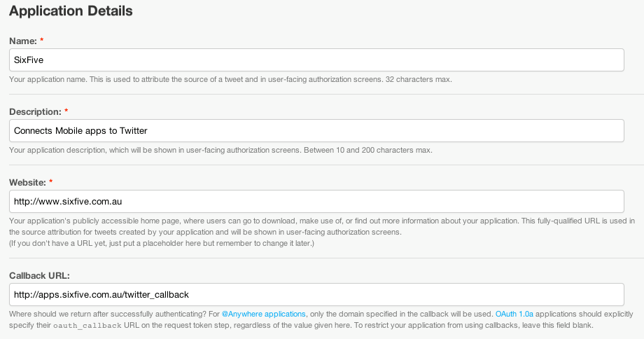Click the red asterisk beside Website

pos(51,181)
